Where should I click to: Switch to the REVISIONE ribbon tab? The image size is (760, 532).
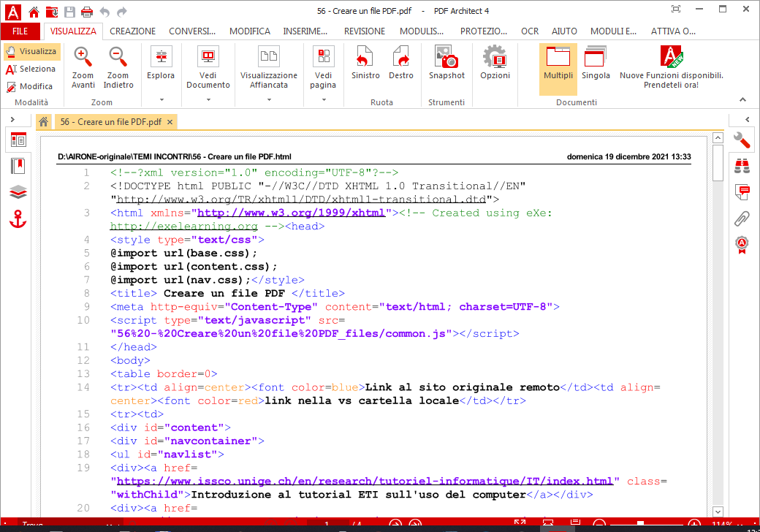pyautogui.click(x=365, y=31)
